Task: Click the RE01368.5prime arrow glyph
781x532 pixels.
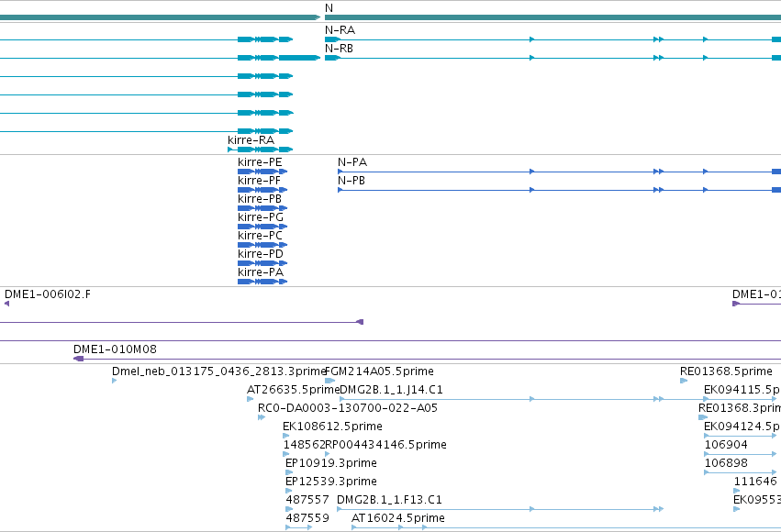Action: pyautogui.click(x=684, y=381)
